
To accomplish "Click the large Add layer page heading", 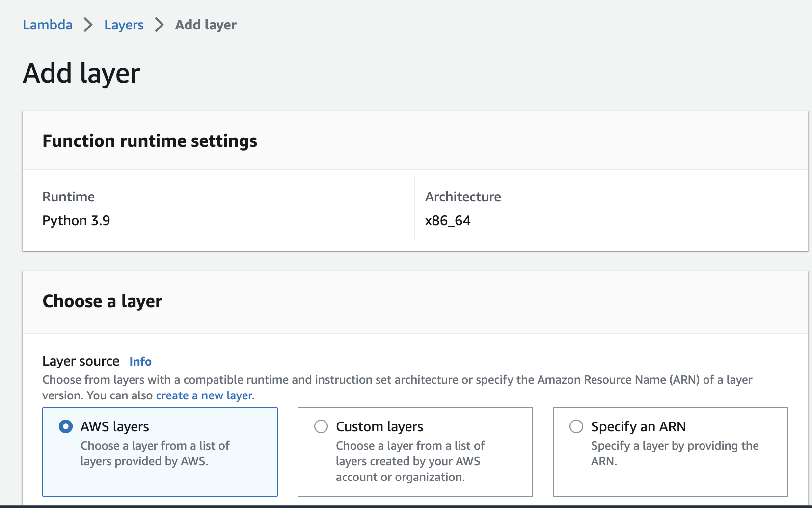I will pyautogui.click(x=81, y=74).
